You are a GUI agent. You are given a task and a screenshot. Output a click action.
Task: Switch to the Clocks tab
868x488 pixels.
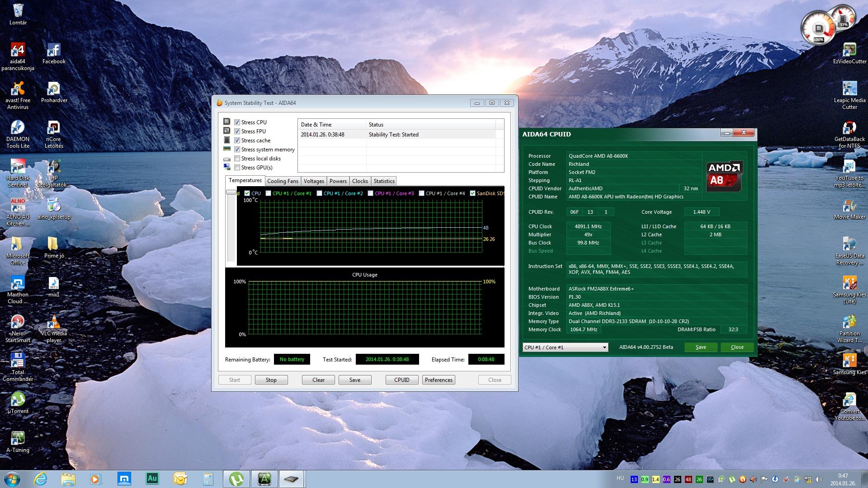[x=360, y=181]
